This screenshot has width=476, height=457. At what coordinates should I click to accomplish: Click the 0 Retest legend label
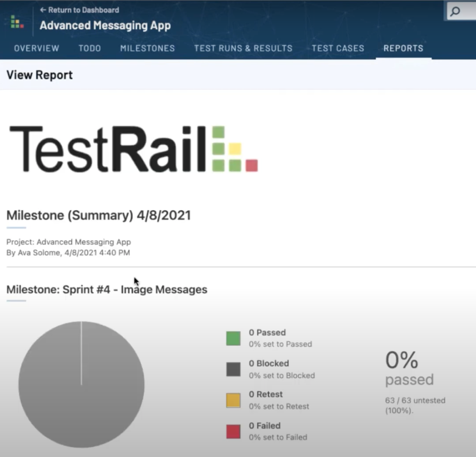click(266, 394)
